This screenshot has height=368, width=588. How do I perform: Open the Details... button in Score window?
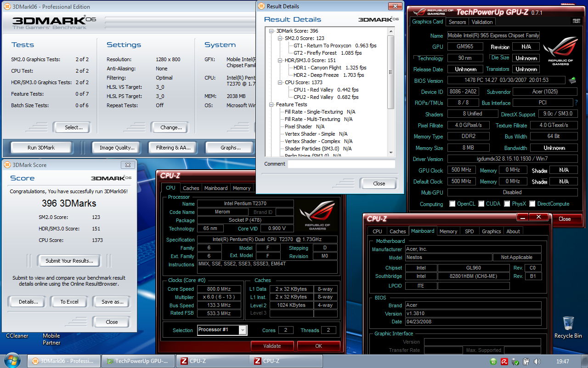pos(28,302)
